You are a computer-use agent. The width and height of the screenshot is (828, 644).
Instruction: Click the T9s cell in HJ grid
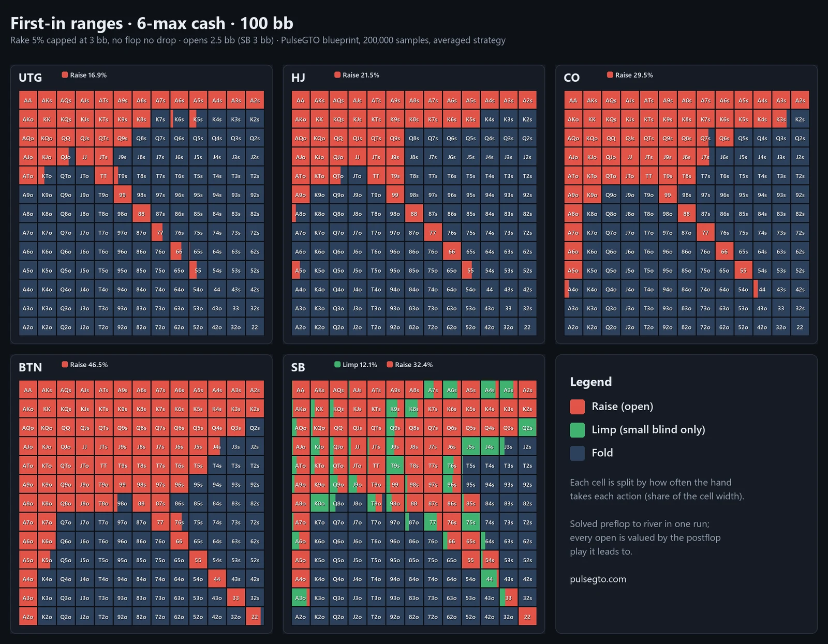click(395, 176)
